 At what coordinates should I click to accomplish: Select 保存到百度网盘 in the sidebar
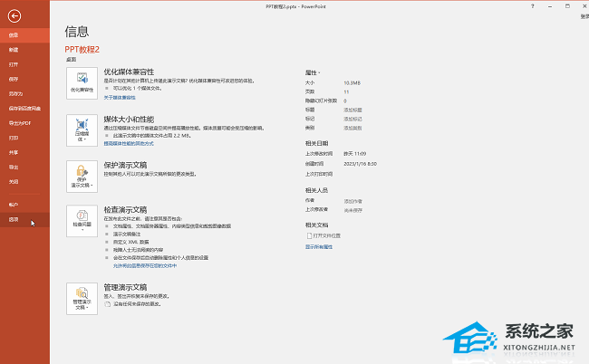coord(24,109)
